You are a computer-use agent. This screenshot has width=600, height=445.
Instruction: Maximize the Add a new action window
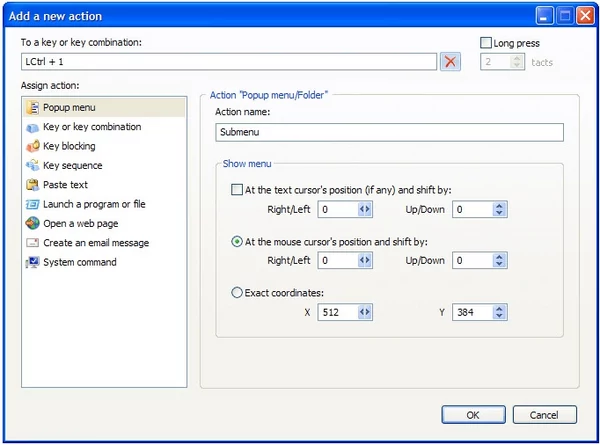[565, 16]
